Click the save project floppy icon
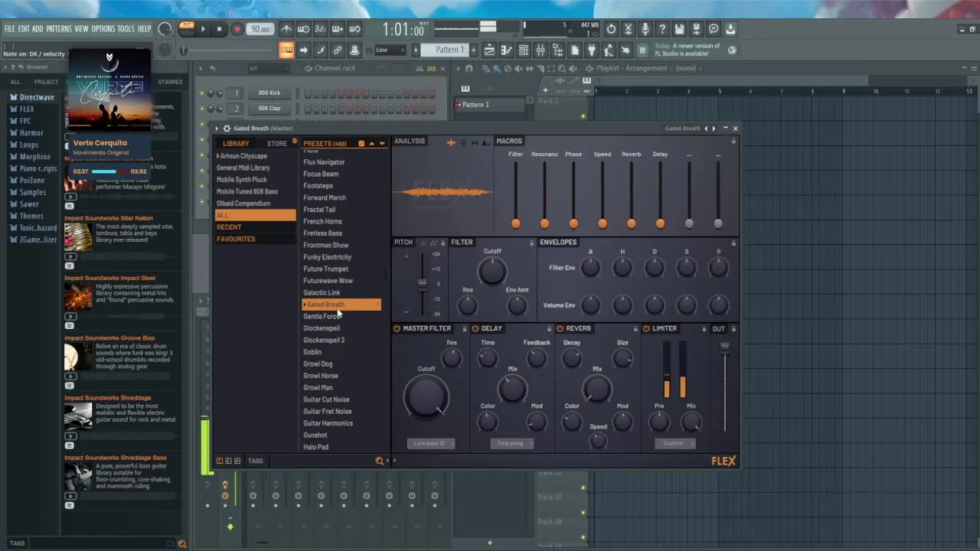Image resolution: width=980 pixels, height=551 pixels. pyautogui.click(x=679, y=29)
